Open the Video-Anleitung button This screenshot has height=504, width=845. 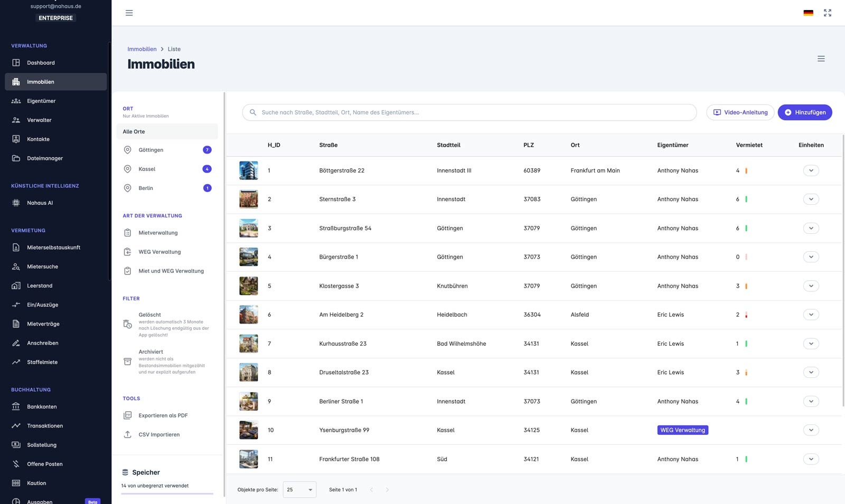point(740,112)
